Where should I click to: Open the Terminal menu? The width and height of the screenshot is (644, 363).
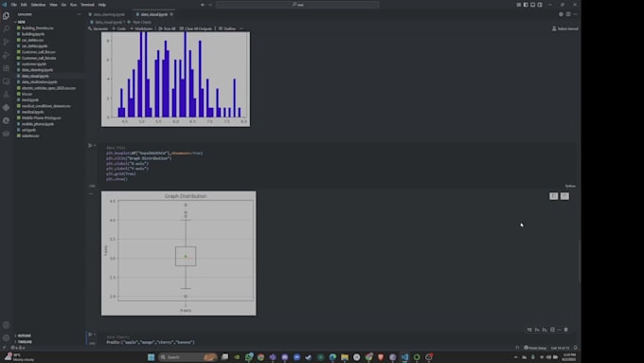pyautogui.click(x=87, y=5)
